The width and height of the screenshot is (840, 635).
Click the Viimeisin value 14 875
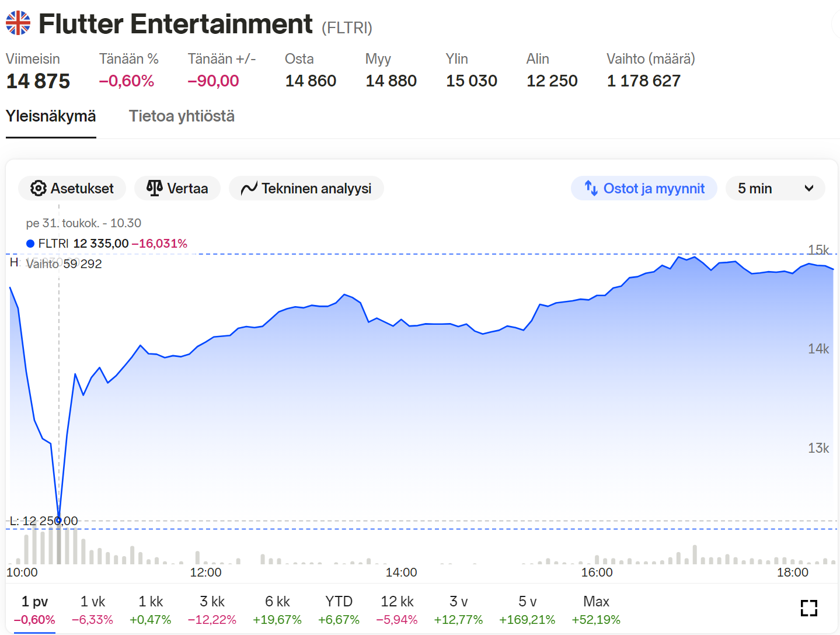pyautogui.click(x=38, y=81)
